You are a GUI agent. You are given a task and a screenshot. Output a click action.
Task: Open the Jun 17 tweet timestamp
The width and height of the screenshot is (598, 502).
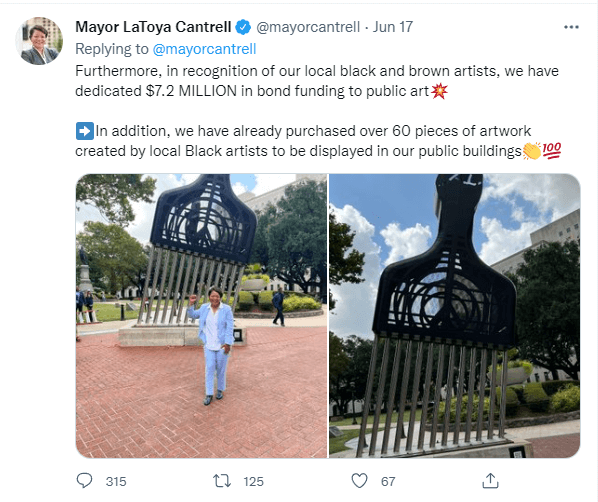pyautogui.click(x=393, y=27)
